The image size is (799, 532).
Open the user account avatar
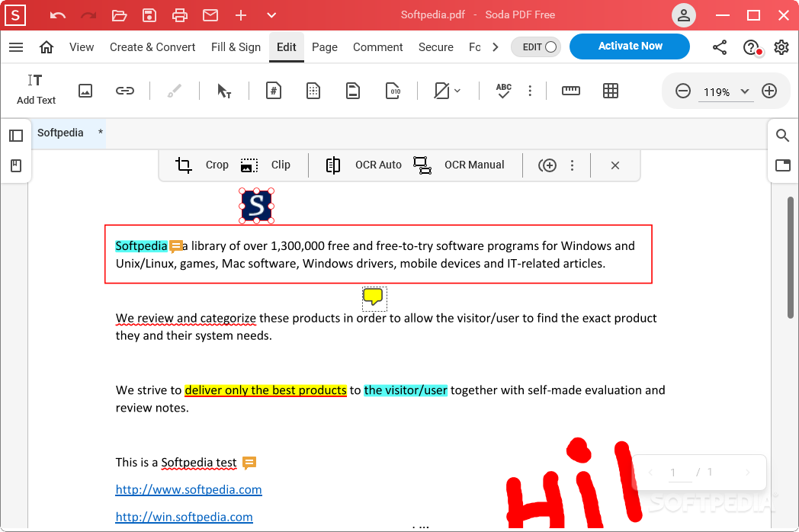(x=683, y=15)
